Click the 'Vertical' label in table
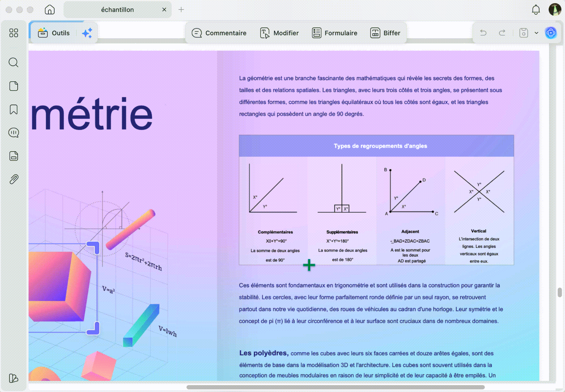The width and height of the screenshot is (565, 392). click(479, 231)
